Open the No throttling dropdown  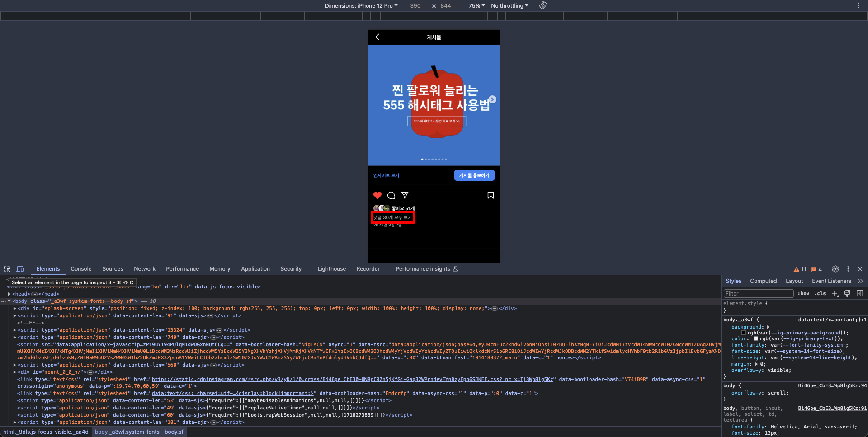(x=509, y=6)
